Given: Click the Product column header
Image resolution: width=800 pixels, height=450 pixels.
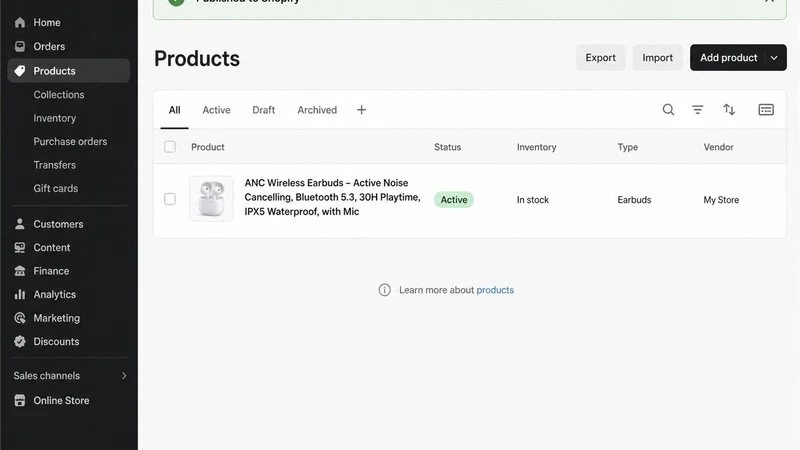Looking at the screenshot, I should (208, 147).
